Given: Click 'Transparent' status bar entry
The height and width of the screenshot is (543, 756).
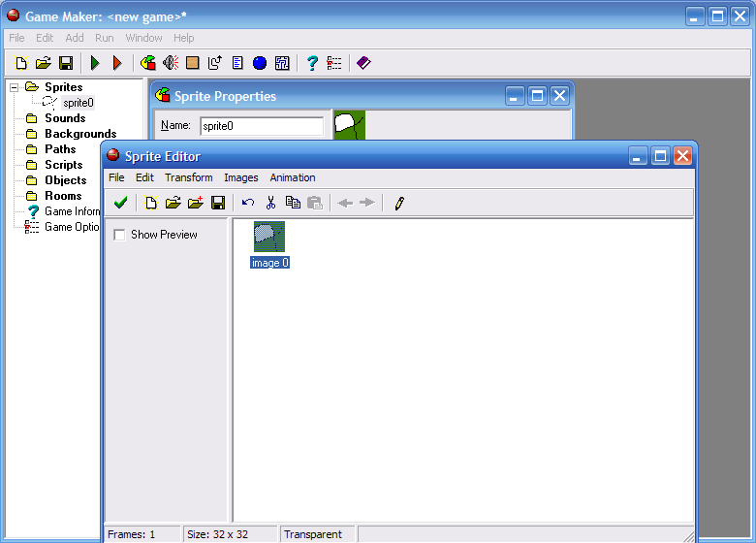Looking at the screenshot, I should [x=313, y=534].
